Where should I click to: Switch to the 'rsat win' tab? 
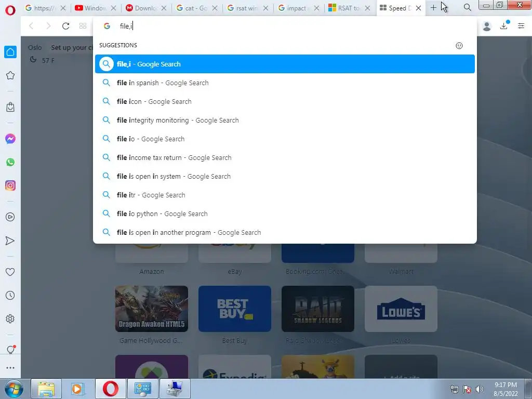coord(247,8)
